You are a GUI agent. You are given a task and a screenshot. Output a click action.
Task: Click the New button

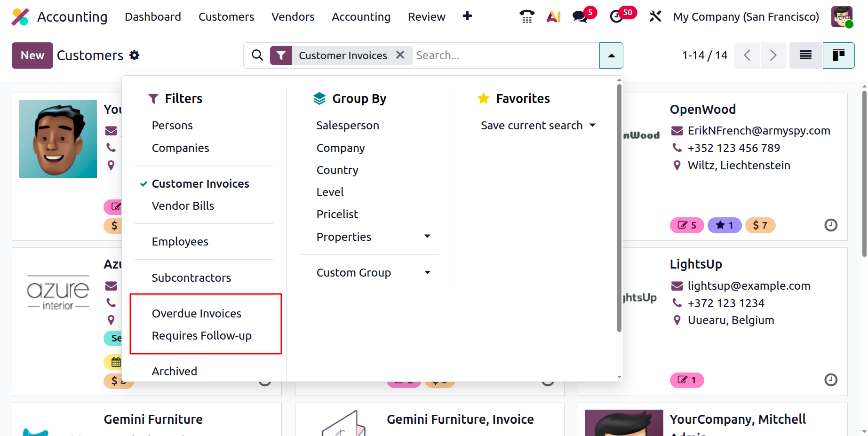(x=32, y=55)
